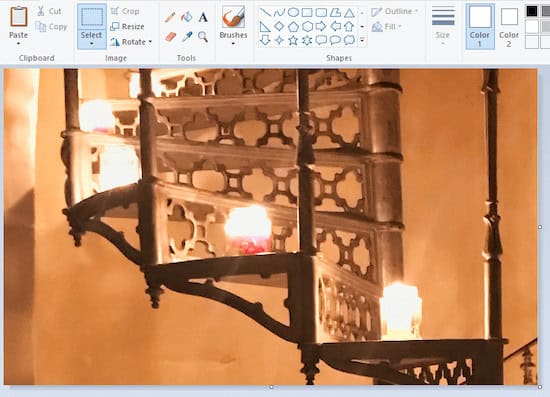This screenshot has height=397, width=550.
Task: Open the Rotate dropdown
Action: click(x=131, y=42)
